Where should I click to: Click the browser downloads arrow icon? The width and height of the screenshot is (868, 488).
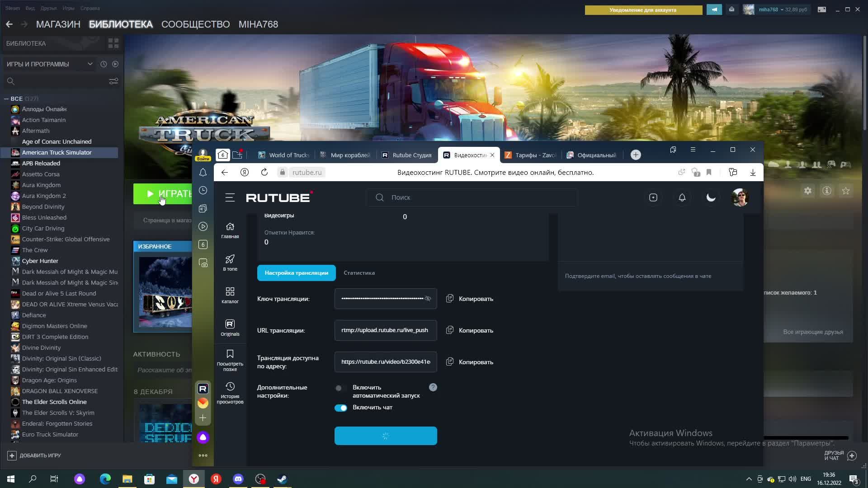753,172
